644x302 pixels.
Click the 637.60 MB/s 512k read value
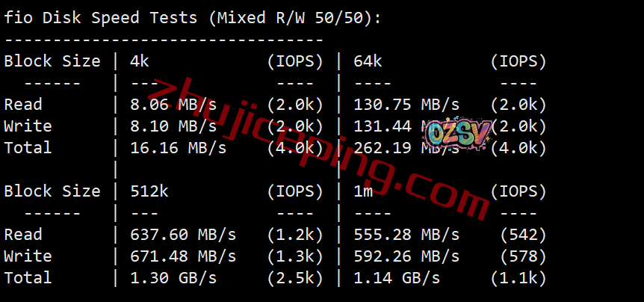click(183, 235)
